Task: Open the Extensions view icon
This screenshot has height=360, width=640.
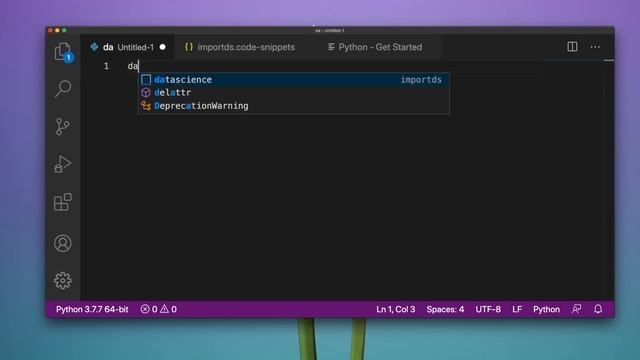Action: [62, 202]
